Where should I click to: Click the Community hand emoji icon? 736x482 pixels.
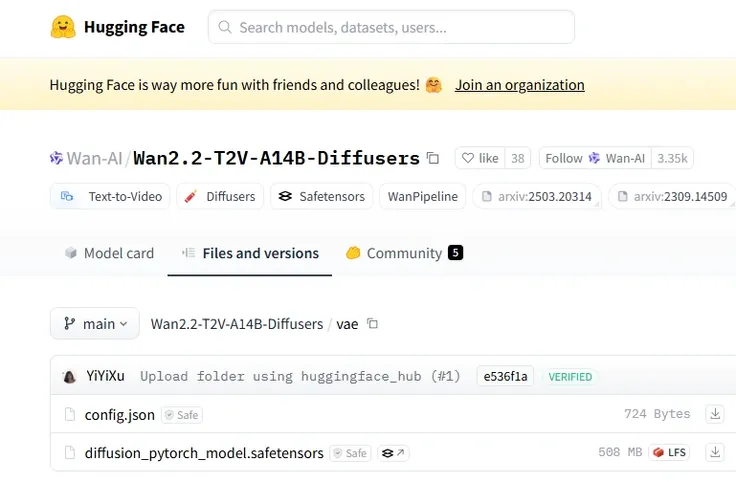point(353,253)
